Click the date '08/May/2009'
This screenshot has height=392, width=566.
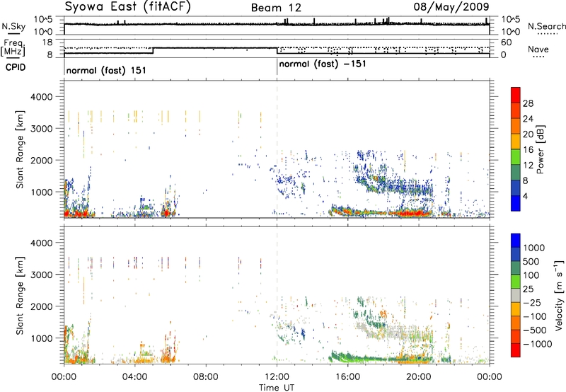[451, 6]
